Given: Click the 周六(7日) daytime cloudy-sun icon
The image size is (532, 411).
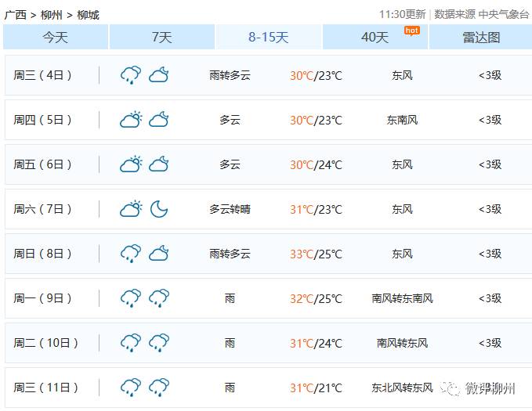Looking at the screenshot, I should (131, 209).
